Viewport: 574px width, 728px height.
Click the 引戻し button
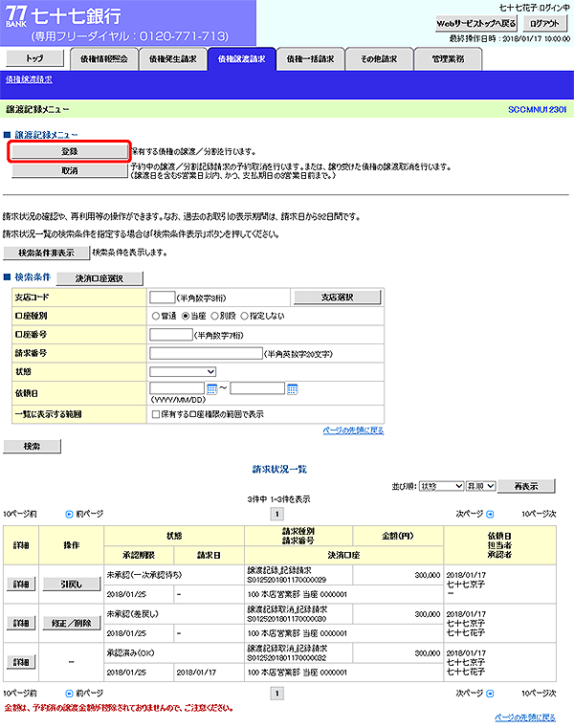point(71,585)
